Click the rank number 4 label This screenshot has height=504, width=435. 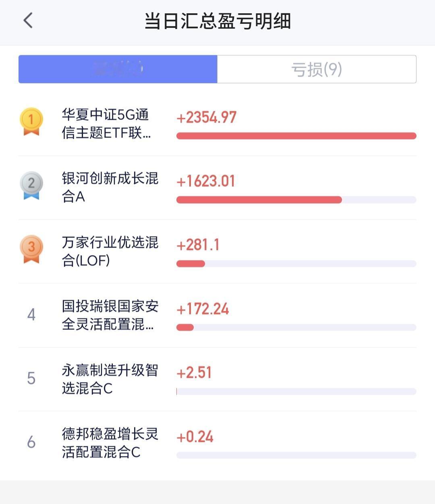[x=31, y=314]
